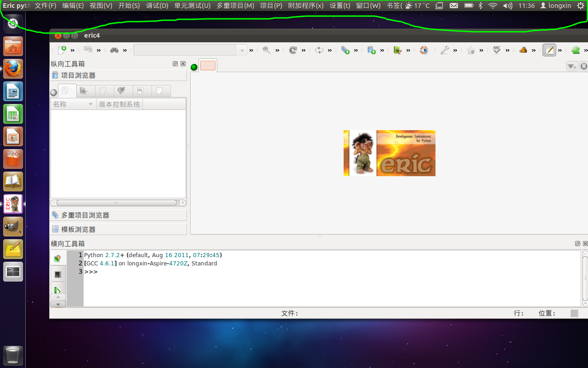Viewport: 588px width, 368px height.
Task: Launch Designer via green pencil icon
Action: 398,50
